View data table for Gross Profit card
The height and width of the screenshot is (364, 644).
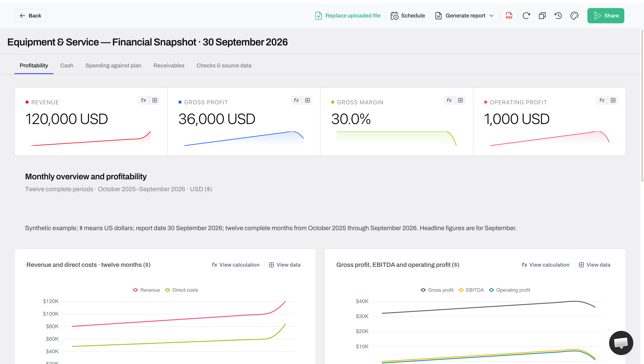point(307,100)
